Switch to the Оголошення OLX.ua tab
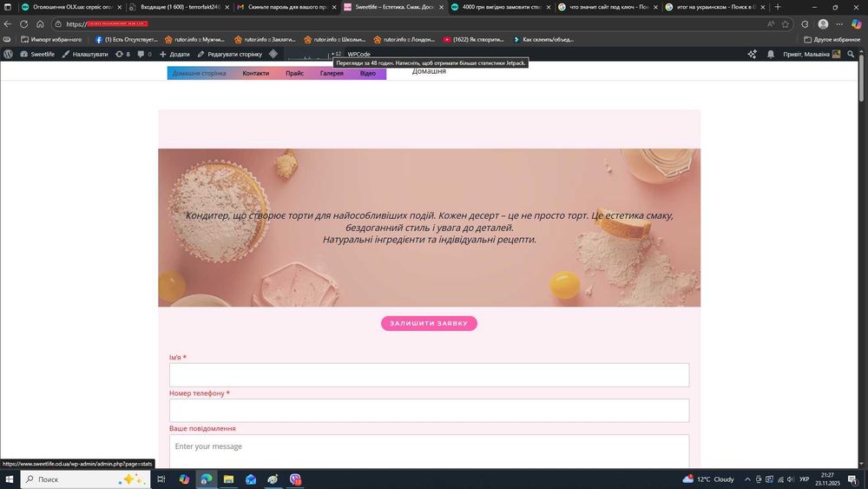868x489 pixels. point(71,7)
